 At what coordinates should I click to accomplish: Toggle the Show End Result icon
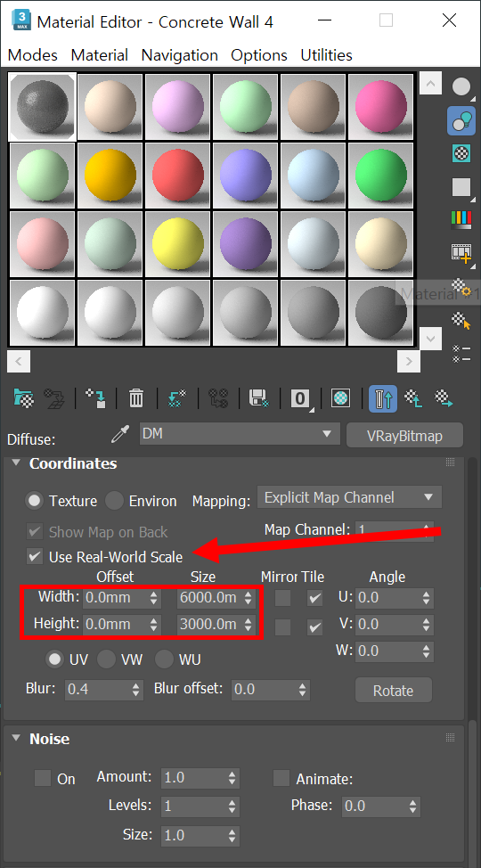pyautogui.click(x=383, y=398)
